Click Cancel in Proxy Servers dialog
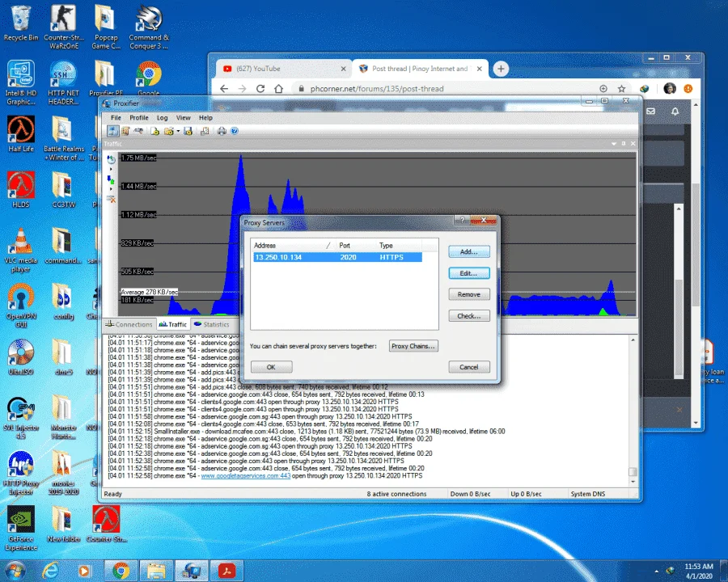This screenshot has height=582, width=728. [x=469, y=367]
